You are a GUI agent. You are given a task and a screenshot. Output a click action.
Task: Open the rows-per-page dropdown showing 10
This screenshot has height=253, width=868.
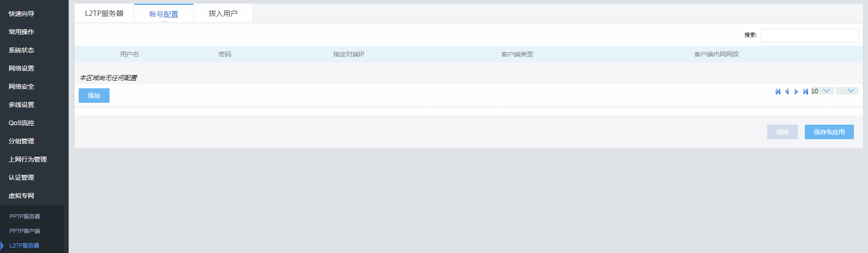pos(822,91)
